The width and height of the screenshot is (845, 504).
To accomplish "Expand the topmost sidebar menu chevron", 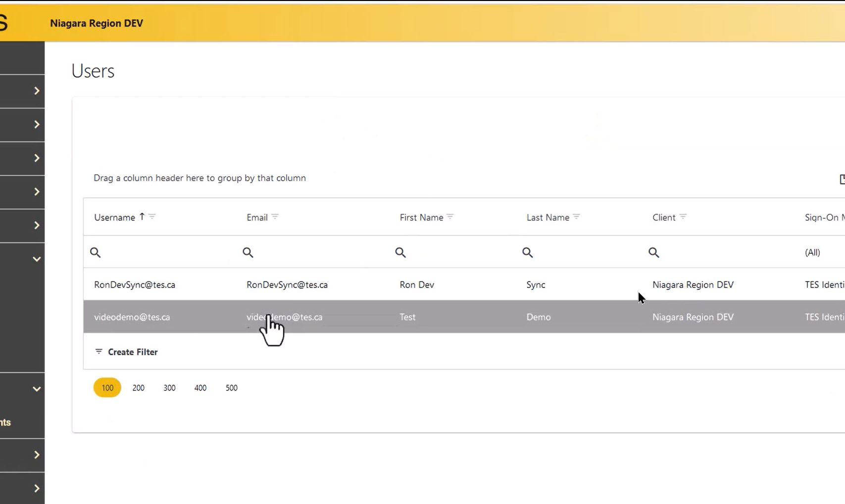I will tap(37, 91).
